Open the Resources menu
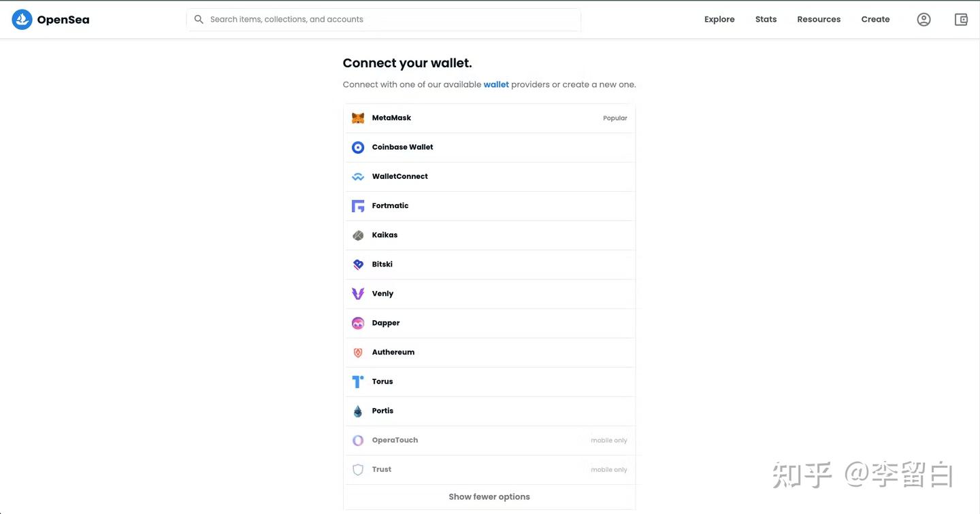Viewport: 980px width, 514px height. click(819, 19)
